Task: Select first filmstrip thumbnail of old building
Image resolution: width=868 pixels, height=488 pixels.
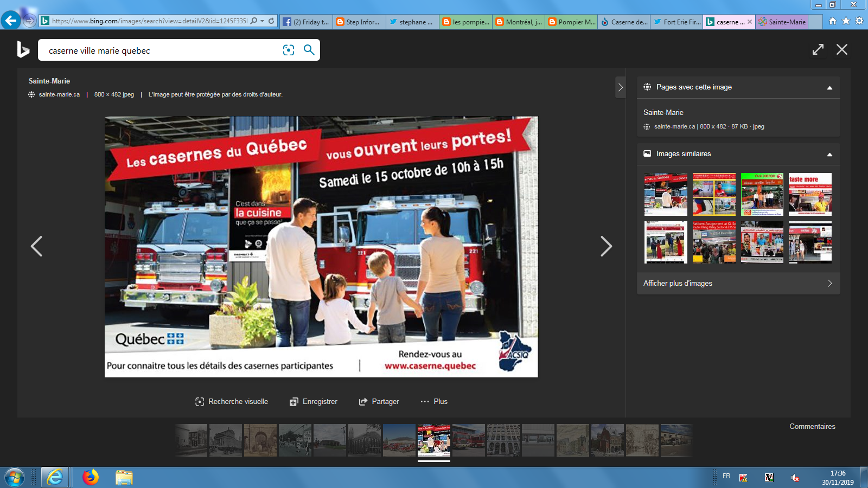Action: click(191, 440)
